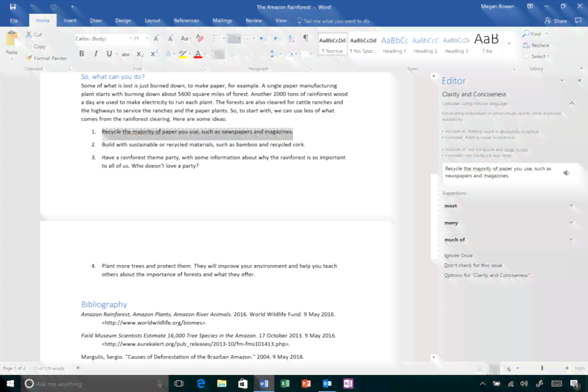
Task: Select the No Spacing style
Action: tap(363, 45)
